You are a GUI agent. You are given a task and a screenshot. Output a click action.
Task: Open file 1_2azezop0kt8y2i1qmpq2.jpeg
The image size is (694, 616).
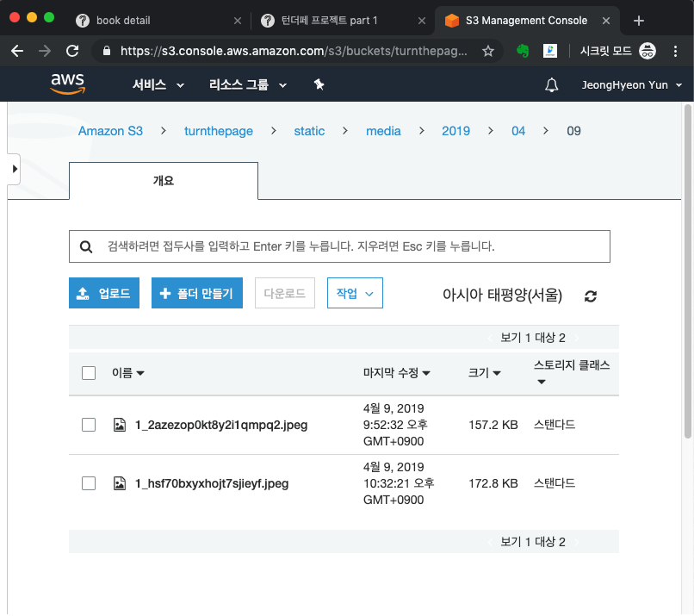(221, 425)
